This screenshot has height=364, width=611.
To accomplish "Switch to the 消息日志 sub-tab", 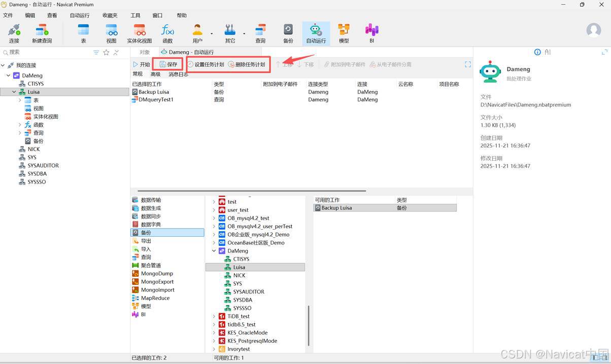I will click(x=178, y=75).
